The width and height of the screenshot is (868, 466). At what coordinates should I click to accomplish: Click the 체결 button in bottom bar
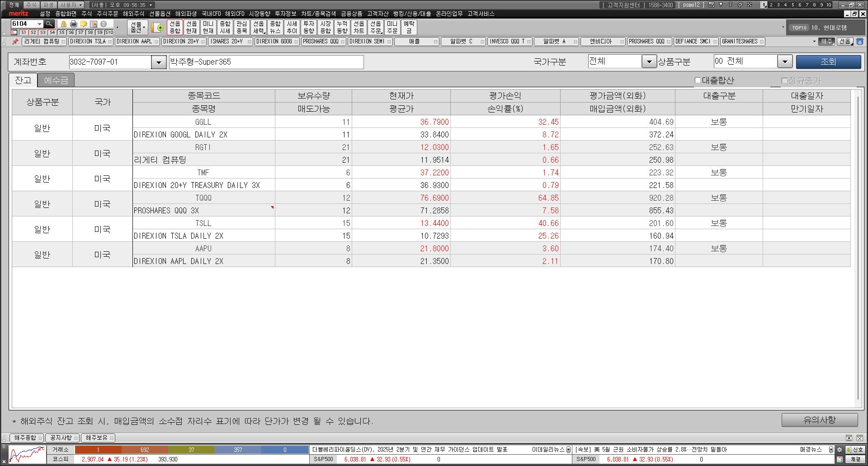855,460
